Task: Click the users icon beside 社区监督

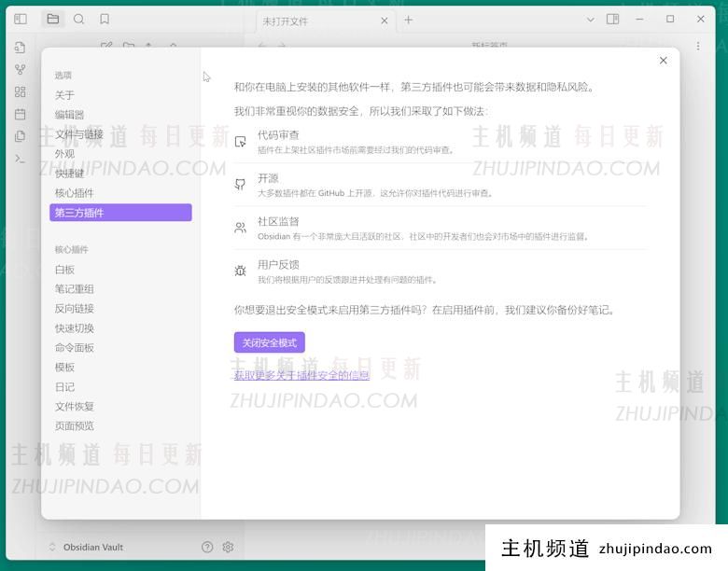Action: pyautogui.click(x=240, y=228)
